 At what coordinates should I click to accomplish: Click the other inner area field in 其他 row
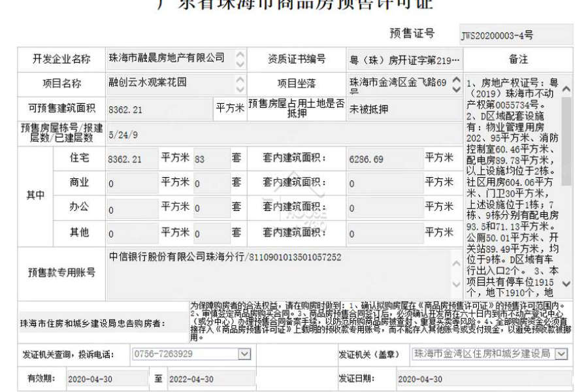click(x=385, y=234)
